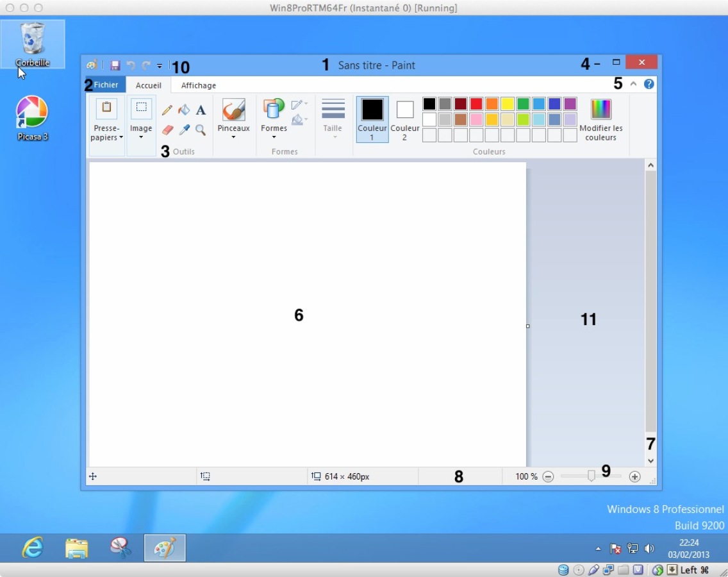Click the zoom in plus button
The width and height of the screenshot is (728, 577).
634,476
